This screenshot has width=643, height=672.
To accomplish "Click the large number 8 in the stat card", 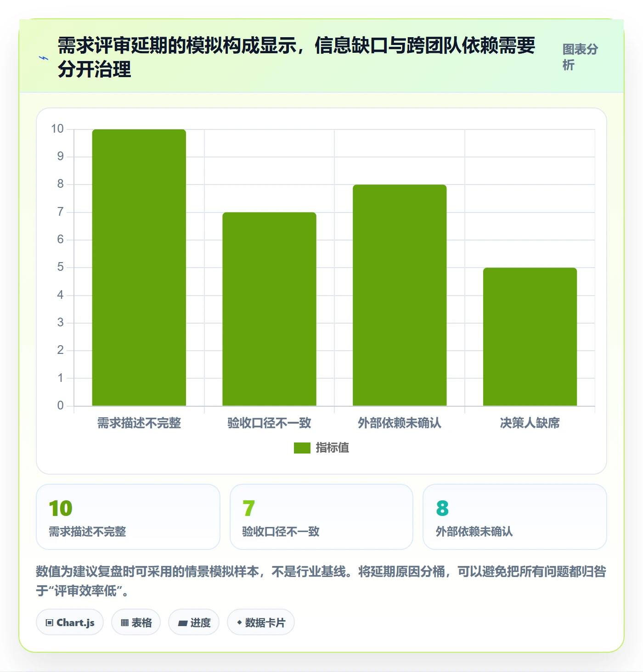I will pyautogui.click(x=442, y=508).
